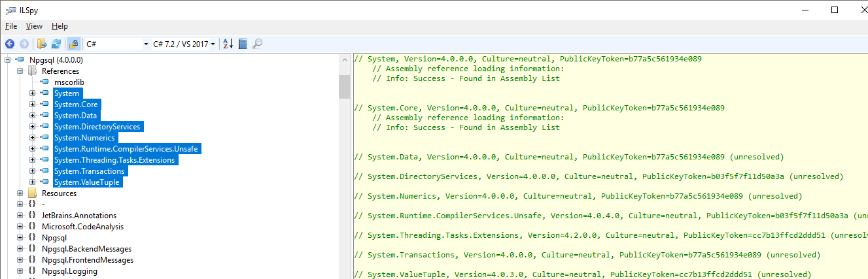Select System.Numerics reference
The height and width of the screenshot is (279, 868).
point(84,138)
